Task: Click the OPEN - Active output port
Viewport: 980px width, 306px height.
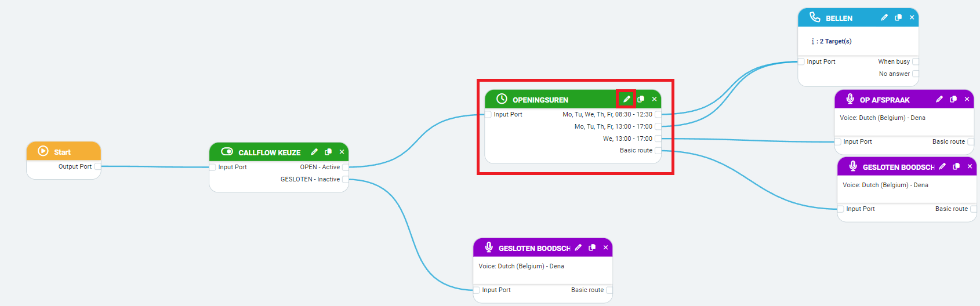Action: pos(346,167)
